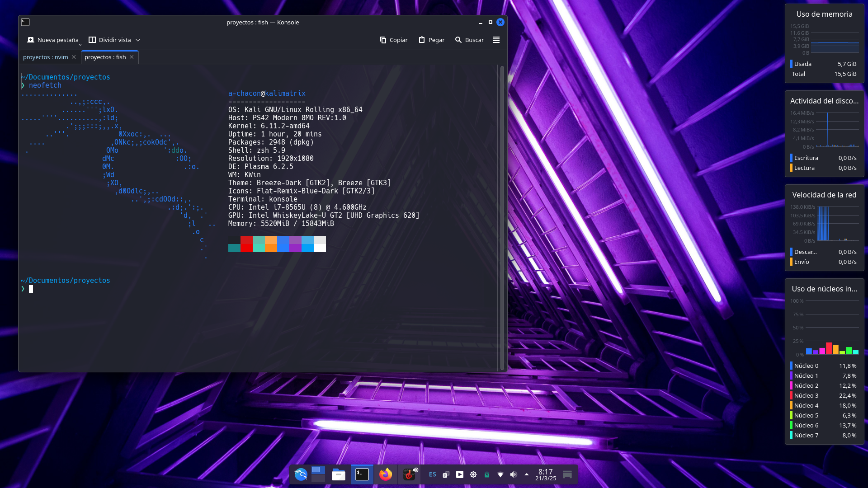Click the Usada 5,7 GiB row

(824, 64)
